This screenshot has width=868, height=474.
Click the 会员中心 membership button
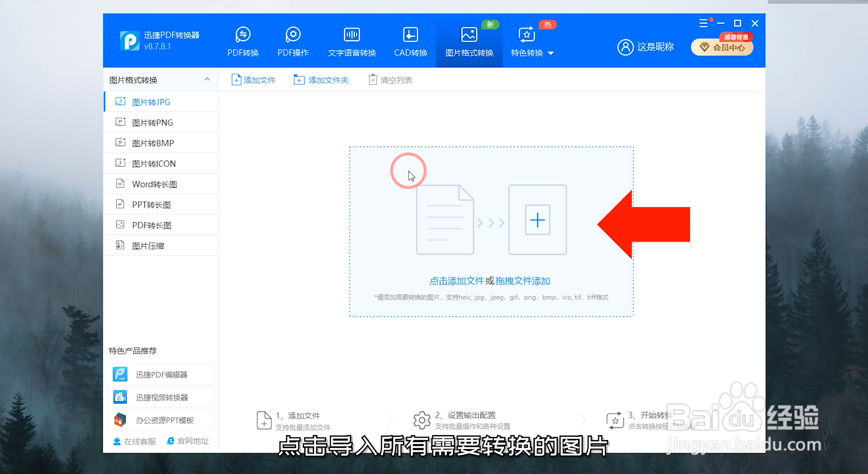click(x=722, y=47)
